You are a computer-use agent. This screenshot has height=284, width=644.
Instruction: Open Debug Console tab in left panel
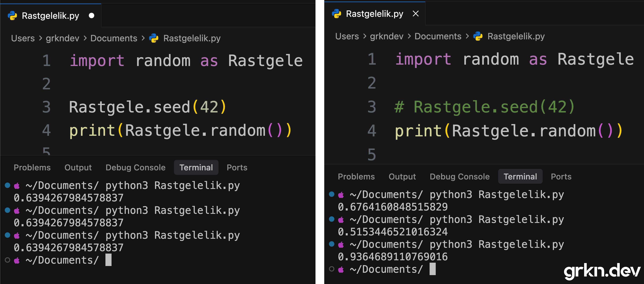(x=135, y=167)
